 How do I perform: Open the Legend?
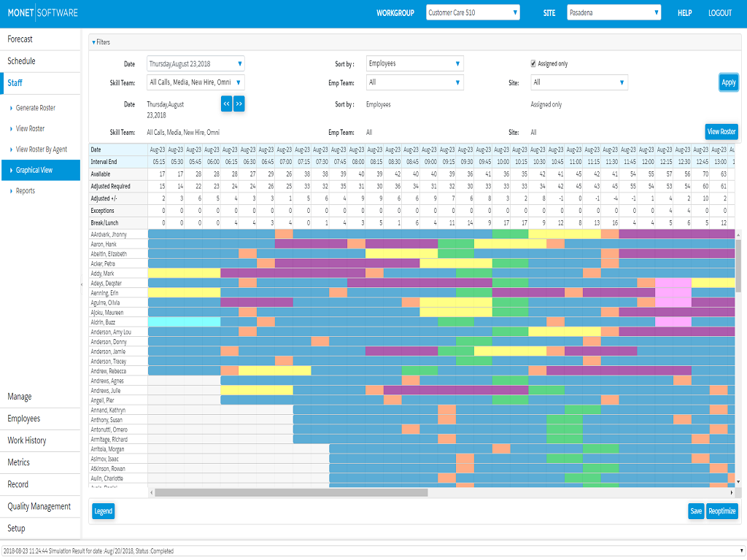pyautogui.click(x=103, y=511)
